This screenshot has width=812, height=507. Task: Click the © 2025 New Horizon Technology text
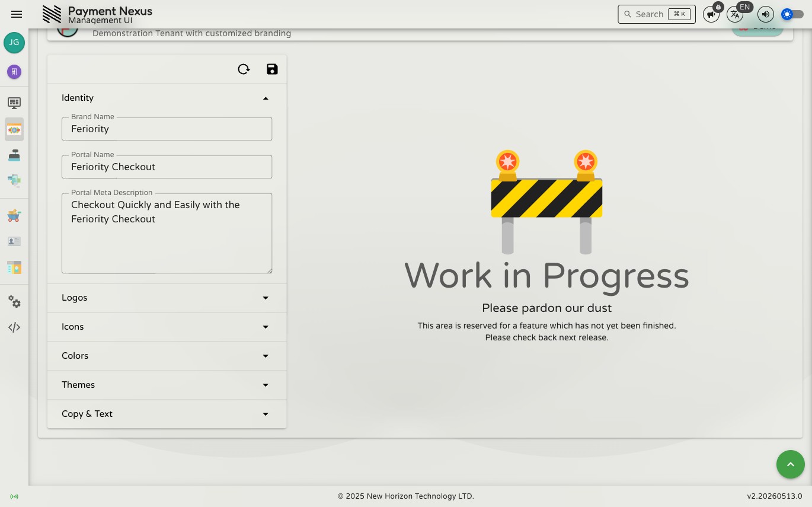click(x=406, y=496)
